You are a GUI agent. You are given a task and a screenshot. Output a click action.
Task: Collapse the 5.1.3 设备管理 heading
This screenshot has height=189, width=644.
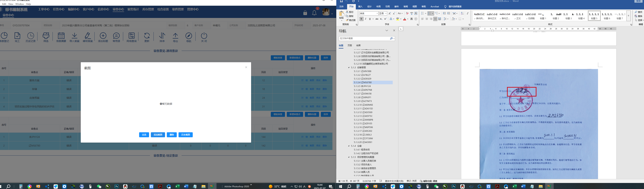click(x=349, y=68)
